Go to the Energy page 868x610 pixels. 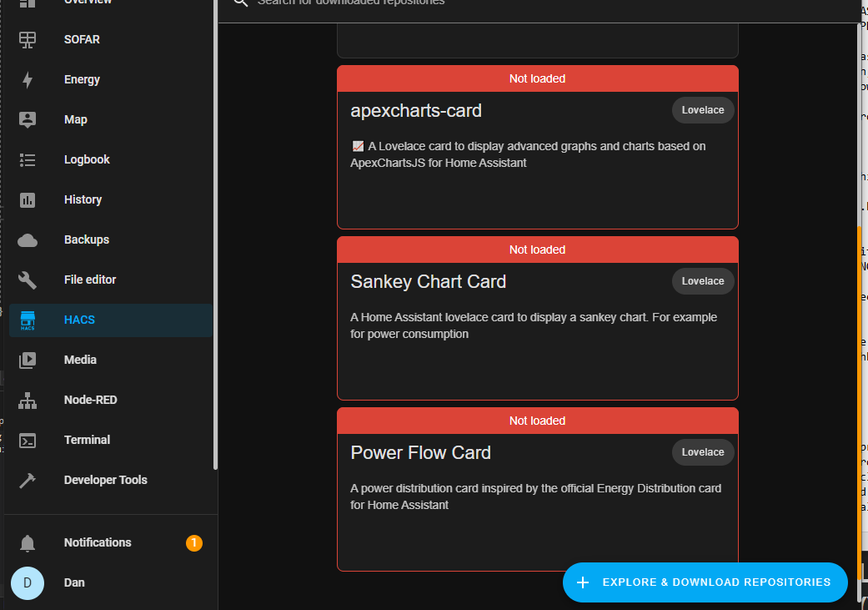[111, 80]
